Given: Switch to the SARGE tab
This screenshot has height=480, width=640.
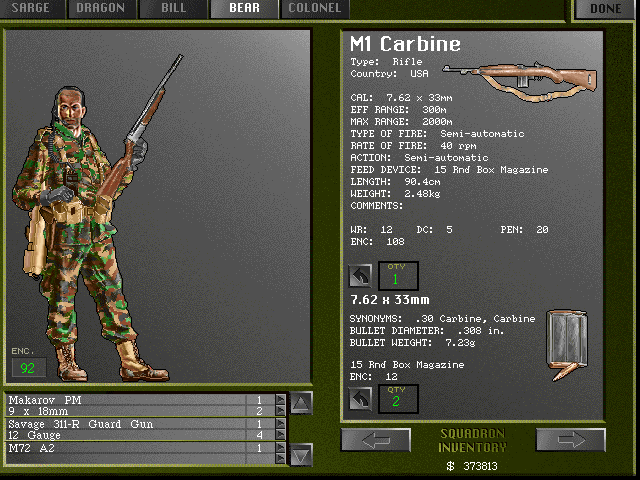Looking at the screenshot, I should tap(32, 9).
